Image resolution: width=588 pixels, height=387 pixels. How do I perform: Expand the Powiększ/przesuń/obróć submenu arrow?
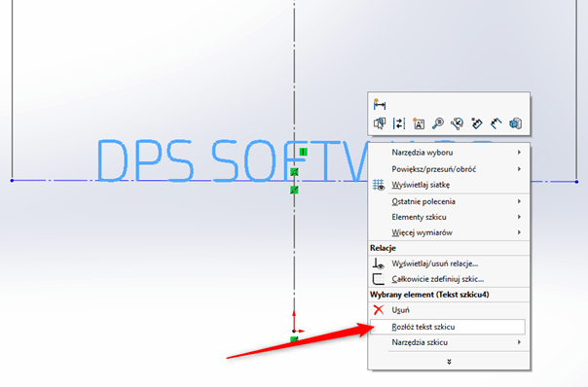[x=519, y=169]
